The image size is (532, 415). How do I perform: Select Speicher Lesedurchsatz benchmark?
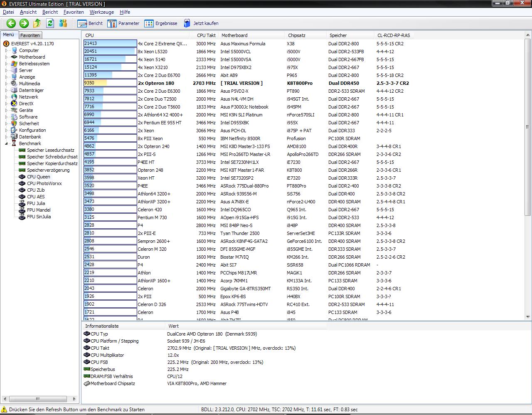51,150
